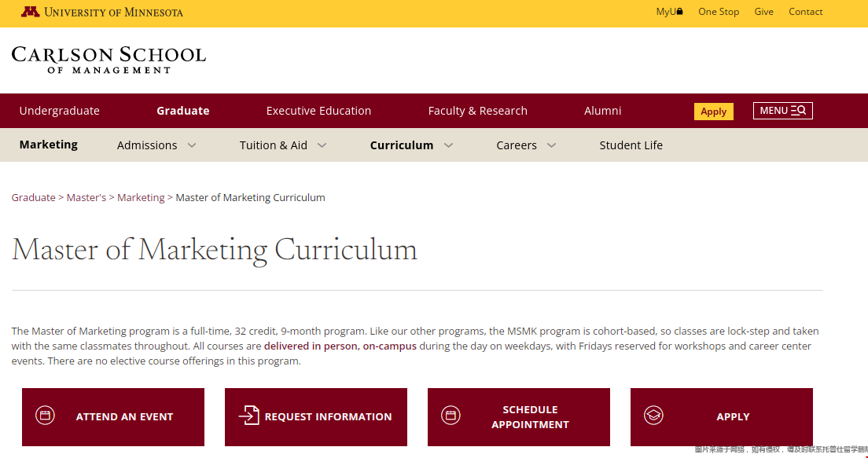Go to Master's in the breadcrumb
Image resolution: width=868 pixels, height=458 pixels.
click(x=86, y=197)
